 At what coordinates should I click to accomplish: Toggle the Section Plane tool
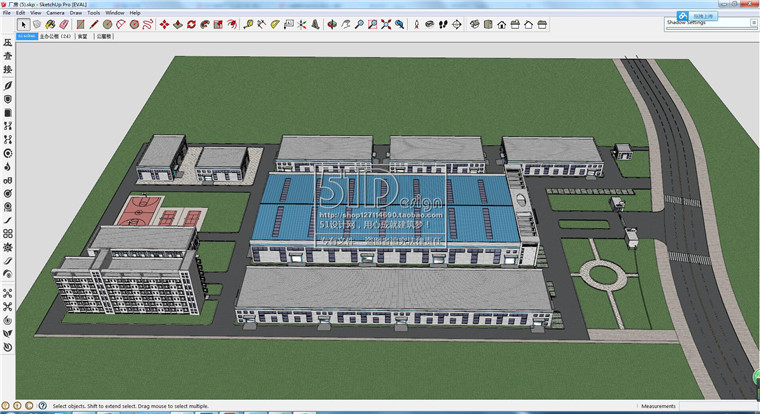click(x=457, y=24)
